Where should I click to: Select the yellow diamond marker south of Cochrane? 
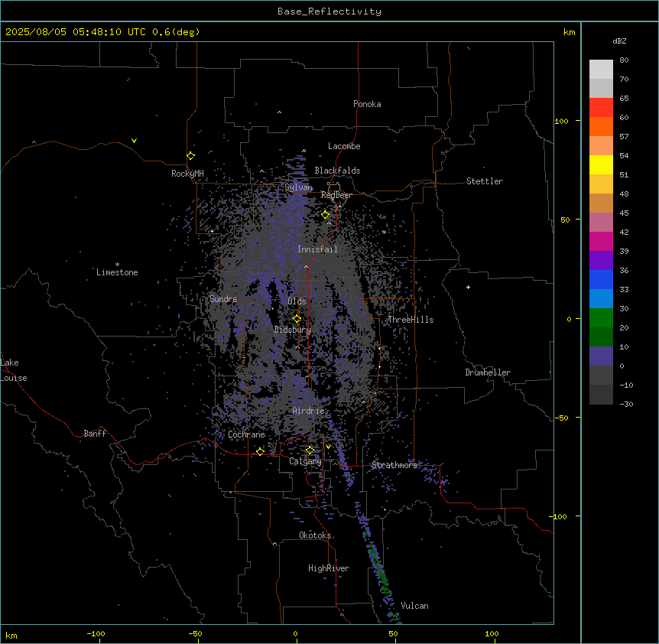tap(260, 452)
